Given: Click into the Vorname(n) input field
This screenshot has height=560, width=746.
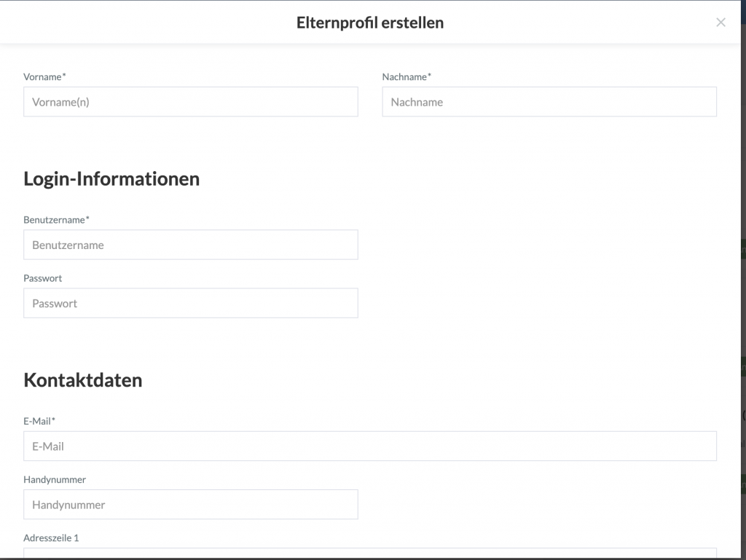Looking at the screenshot, I should (x=190, y=102).
